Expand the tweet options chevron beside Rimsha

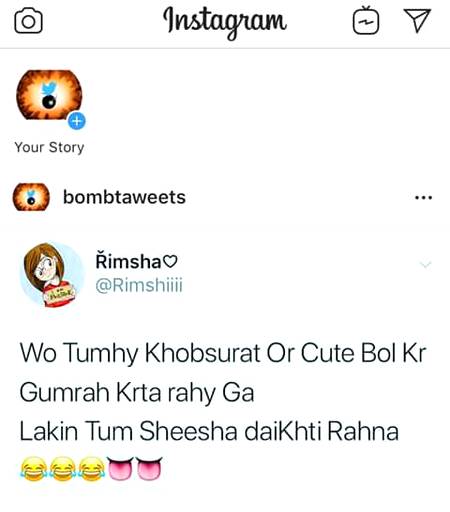pos(426,265)
